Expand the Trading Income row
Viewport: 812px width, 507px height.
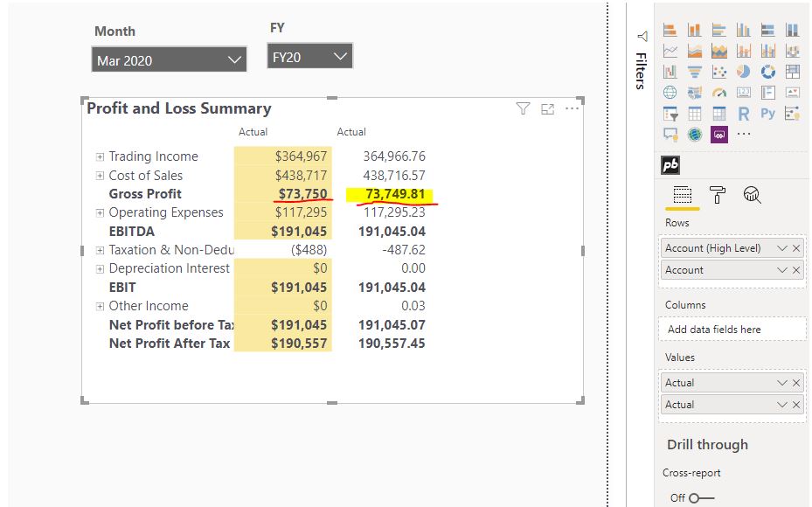click(100, 156)
